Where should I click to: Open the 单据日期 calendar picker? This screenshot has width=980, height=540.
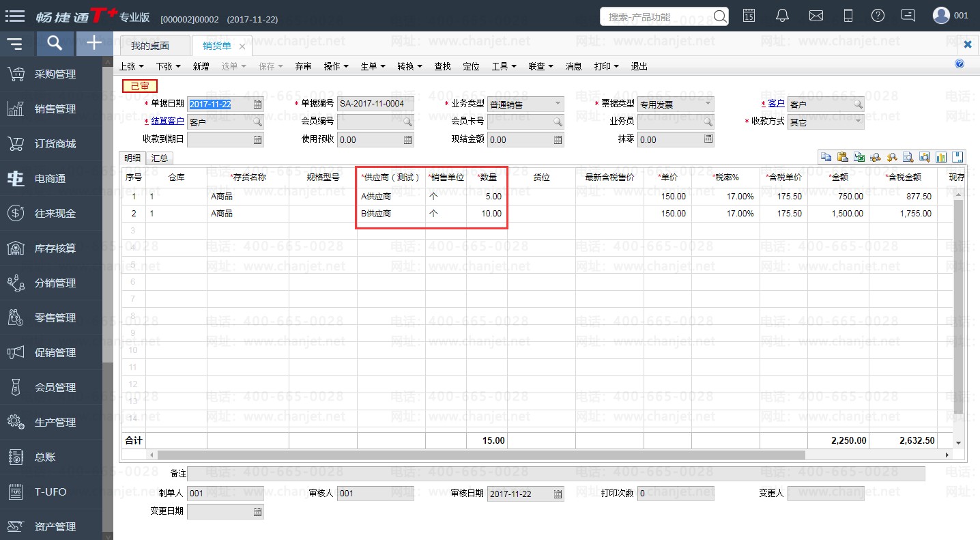coord(257,104)
